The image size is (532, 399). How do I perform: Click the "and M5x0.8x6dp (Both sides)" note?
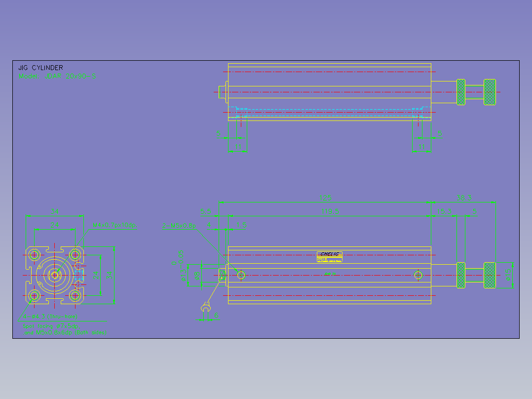click(x=66, y=332)
